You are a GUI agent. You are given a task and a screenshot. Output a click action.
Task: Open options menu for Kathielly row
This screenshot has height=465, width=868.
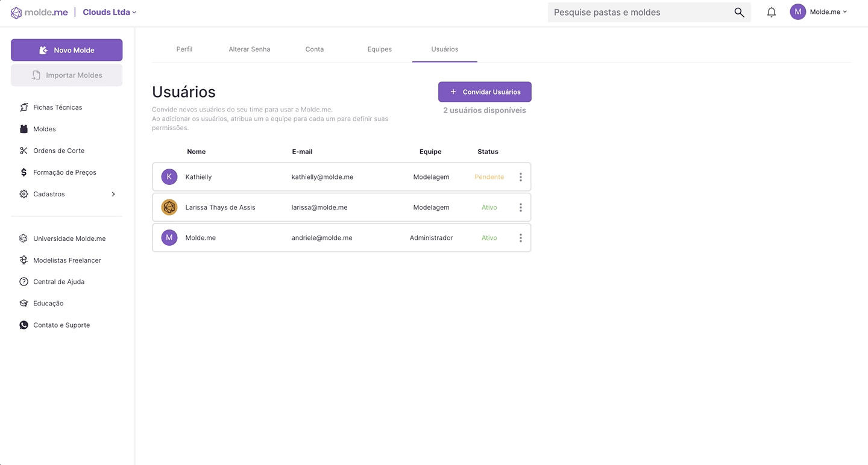point(520,177)
